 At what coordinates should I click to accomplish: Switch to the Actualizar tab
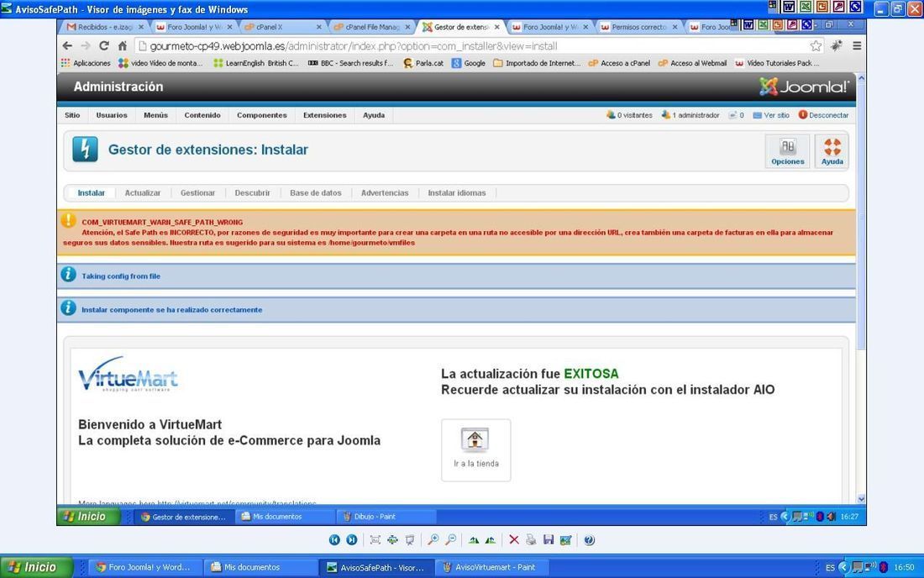pyautogui.click(x=143, y=193)
